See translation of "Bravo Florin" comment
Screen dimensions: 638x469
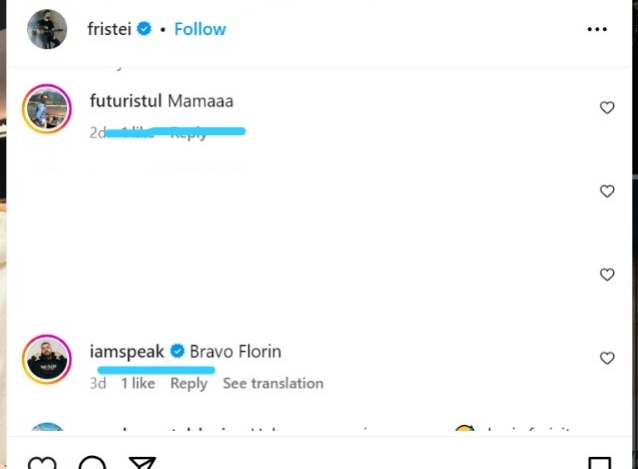pos(273,383)
